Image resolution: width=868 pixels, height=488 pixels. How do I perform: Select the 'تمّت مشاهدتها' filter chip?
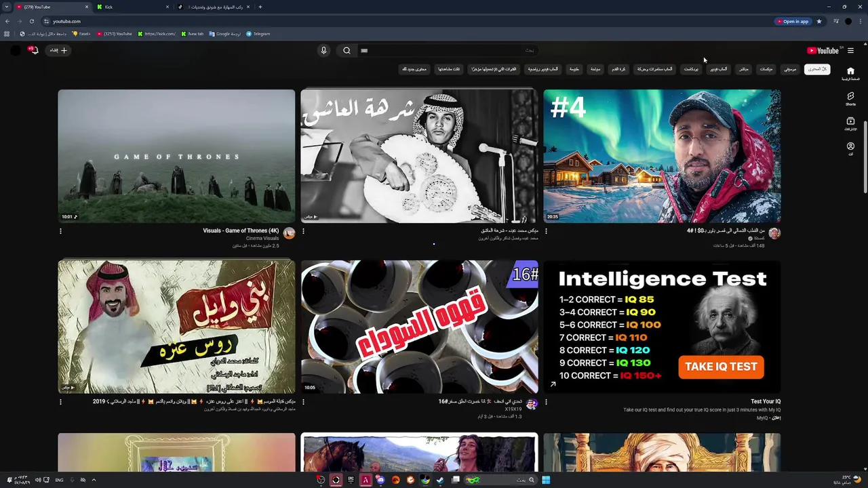tap(448, 69)
